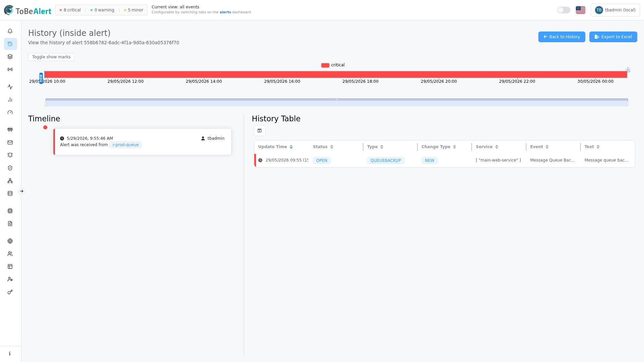Click the main-web-service table cell
Image resolution: width=644 pixels, height=362 pixels.
pyautogui.click(x=498, y=160)
